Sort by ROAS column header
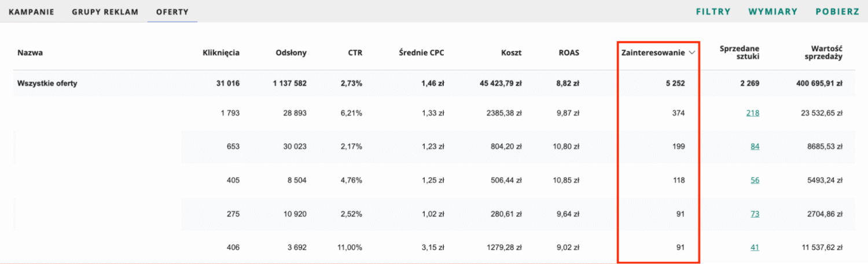 click(x=568, y=53)
